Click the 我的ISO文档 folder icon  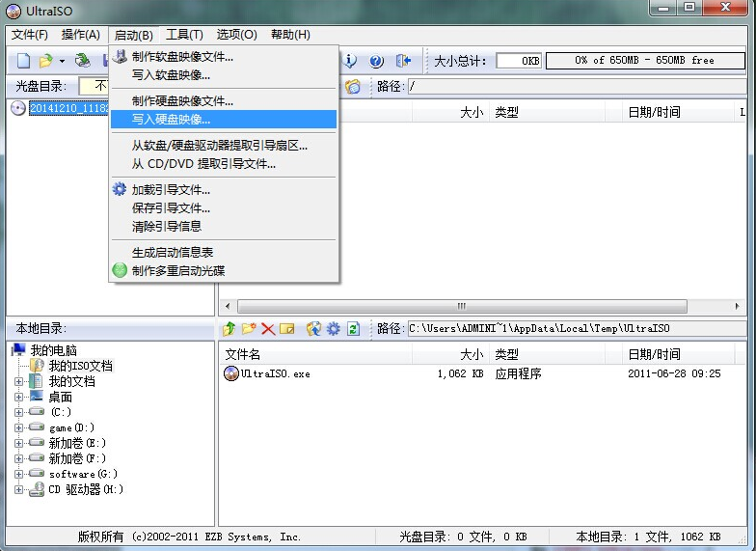tap(37, 366)
